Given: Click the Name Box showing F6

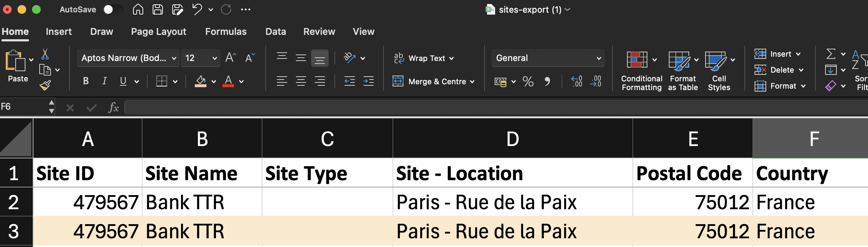Looking at the screenshot, I should click(24, 107).
